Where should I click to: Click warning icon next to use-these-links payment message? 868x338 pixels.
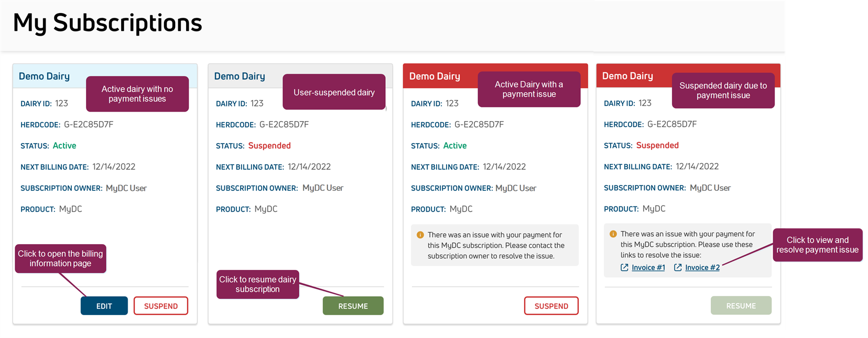(613, 234)
